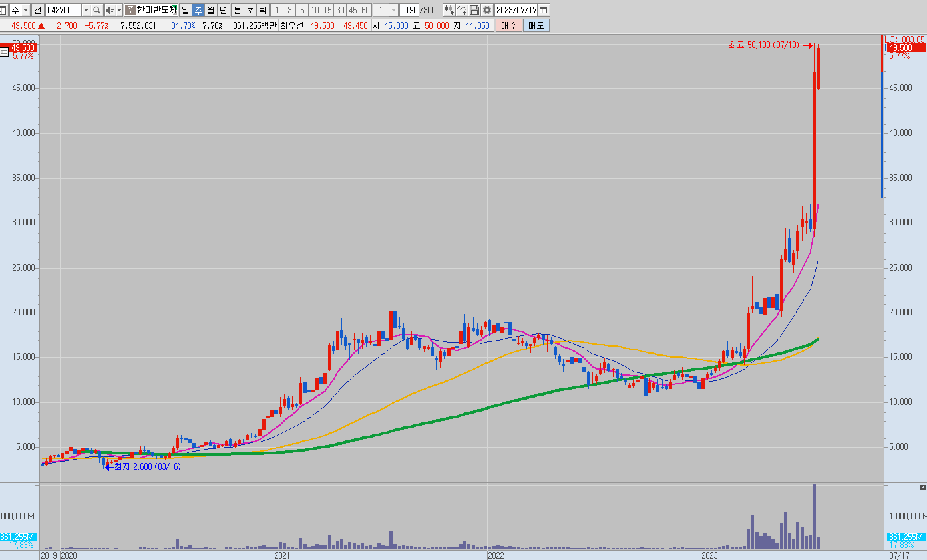The height and width of the screenshot is (560, 927).
Task: Choose the 15 interval preset button
Action: pyautogui.click(x=327, y=10)
